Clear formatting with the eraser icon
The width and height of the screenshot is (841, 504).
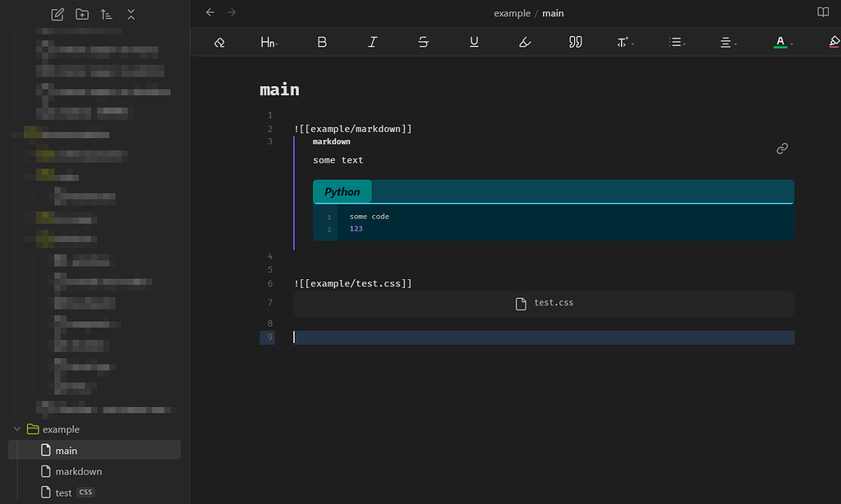219,41
